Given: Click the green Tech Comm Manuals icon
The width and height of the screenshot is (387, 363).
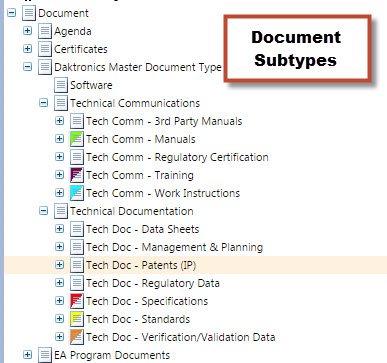Looking at the screenshot, I should point(77,139).
